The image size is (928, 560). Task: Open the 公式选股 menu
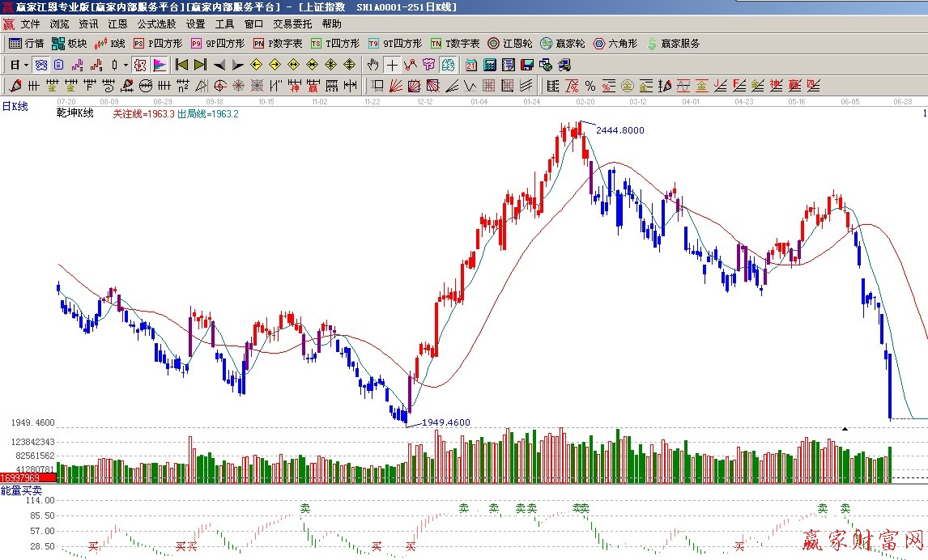click(156, 24)
